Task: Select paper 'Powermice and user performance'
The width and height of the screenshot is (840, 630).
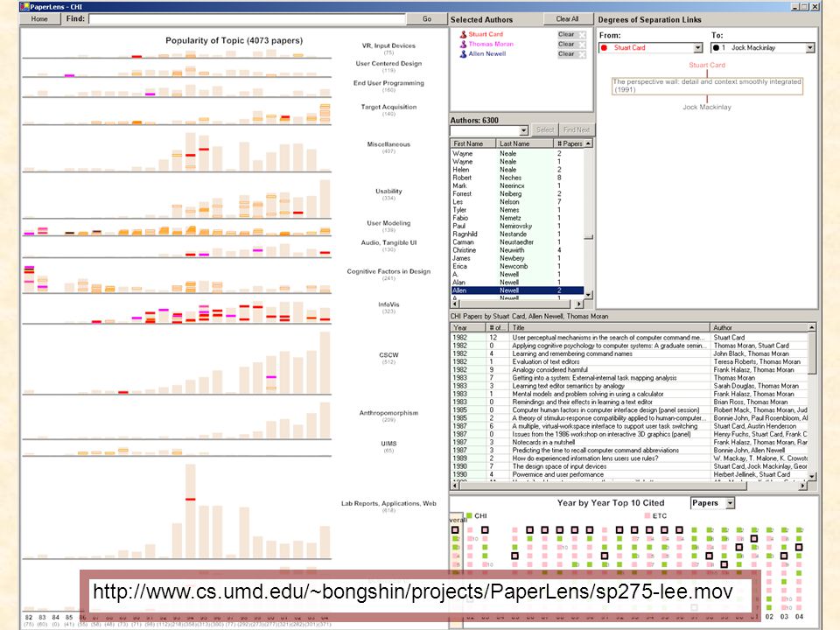Action: 629,474
